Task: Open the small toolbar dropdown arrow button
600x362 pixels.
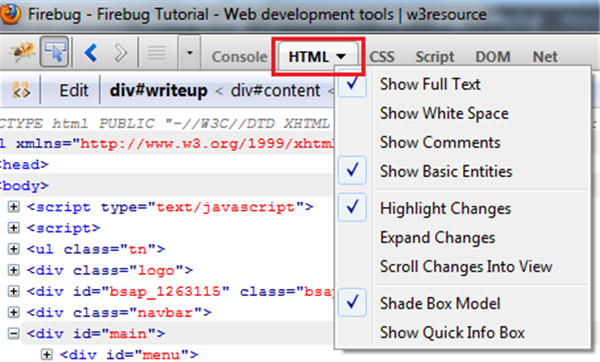Action: (x=189, y=52)
